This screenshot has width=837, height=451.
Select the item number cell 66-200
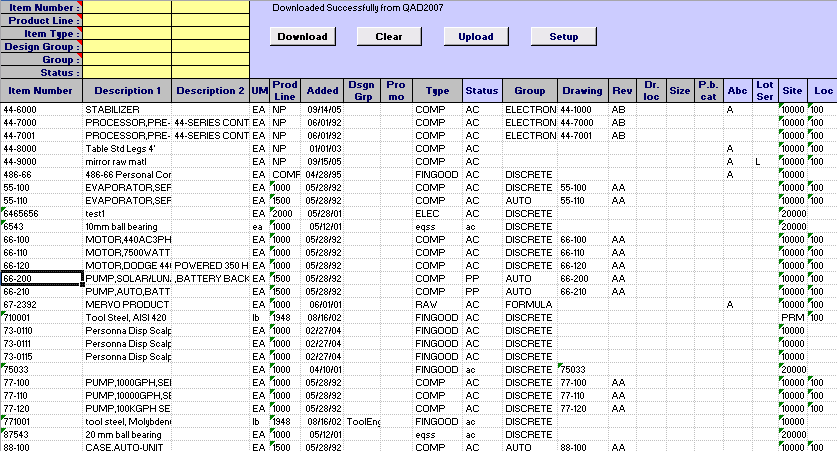tap(40, 278)
